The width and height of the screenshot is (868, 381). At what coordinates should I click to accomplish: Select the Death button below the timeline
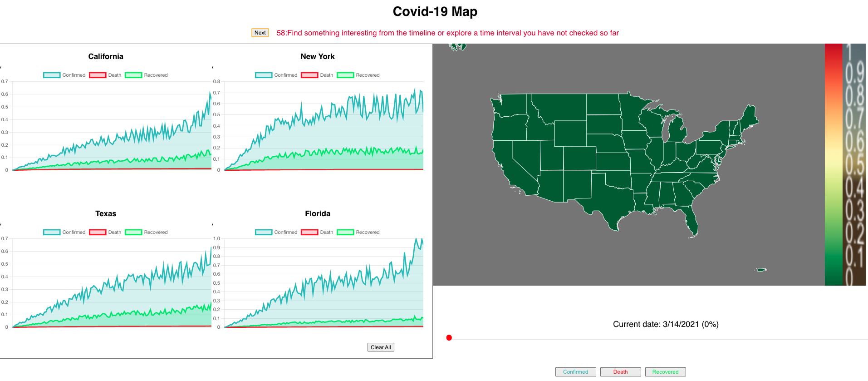pos(620,372)
